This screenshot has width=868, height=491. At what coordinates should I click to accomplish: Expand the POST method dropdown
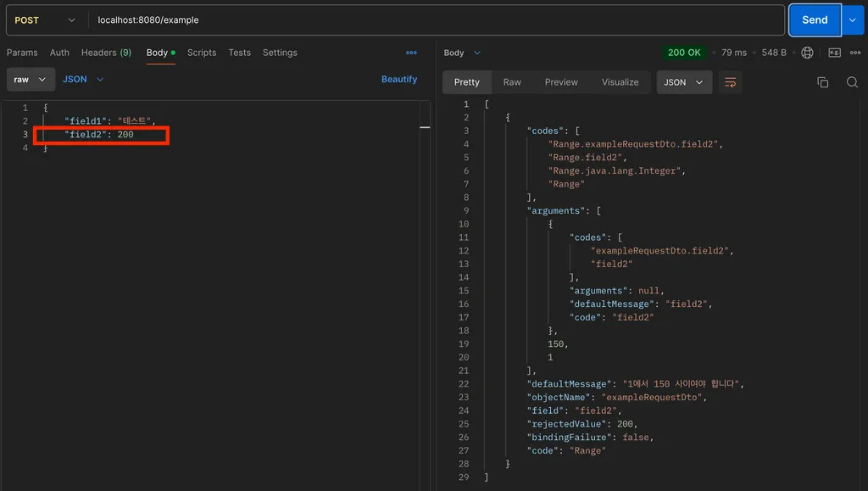45,20
